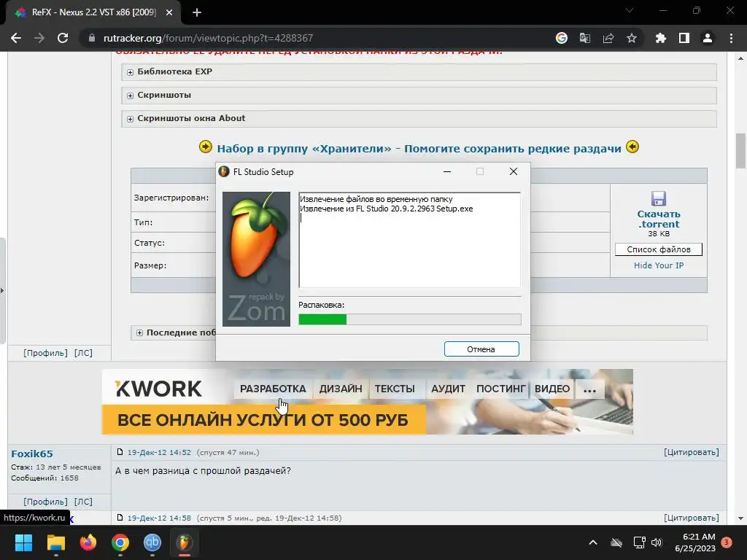The width and height of the screenshot is (747, 560).
Task: Cancel the FL Studio setup with Отмена
Action: (481, 349)
